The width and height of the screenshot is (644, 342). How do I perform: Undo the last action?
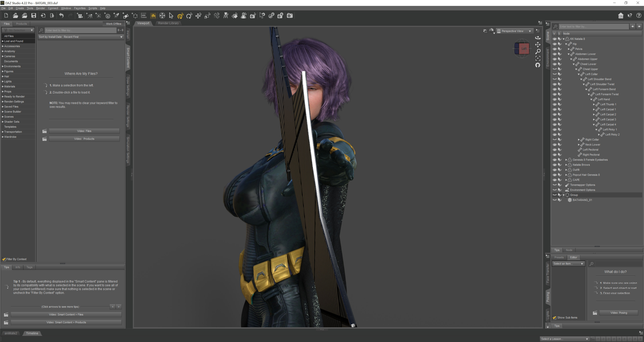pos(61,15)
